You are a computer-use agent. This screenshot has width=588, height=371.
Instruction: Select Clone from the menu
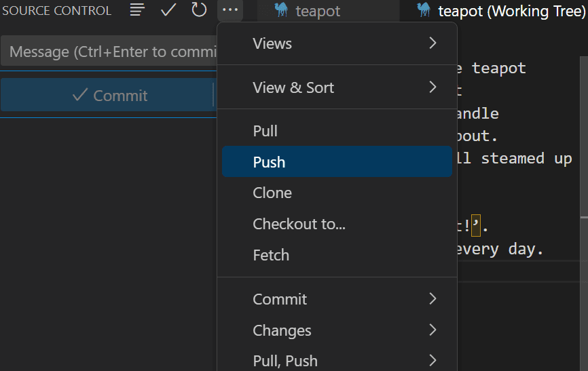(272, 193)
